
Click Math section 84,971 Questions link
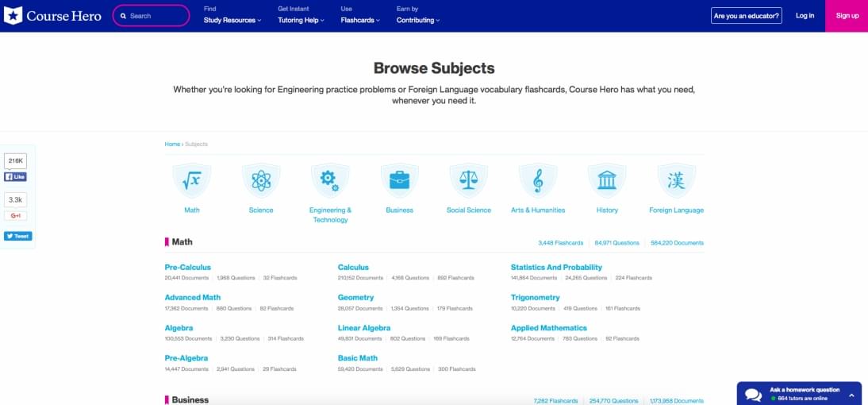coord(616,243)
